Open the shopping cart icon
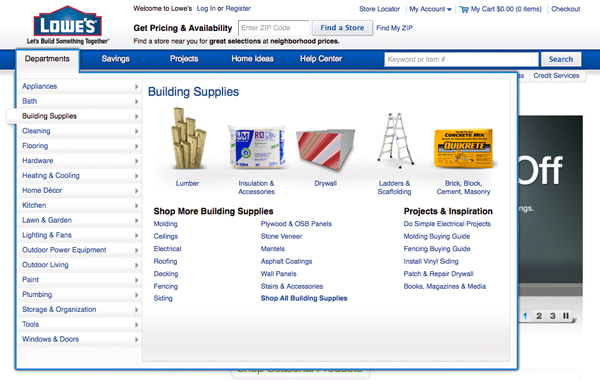The width and height of the screenshot is (600, 380). coord(464,9)
